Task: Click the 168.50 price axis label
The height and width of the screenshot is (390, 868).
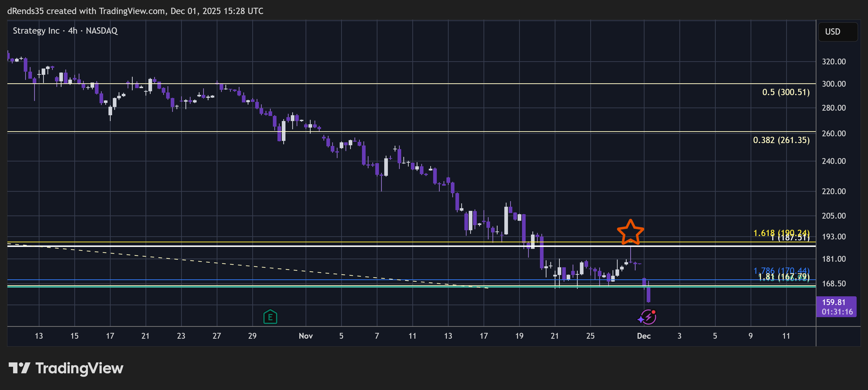Action: coord(834,283)
